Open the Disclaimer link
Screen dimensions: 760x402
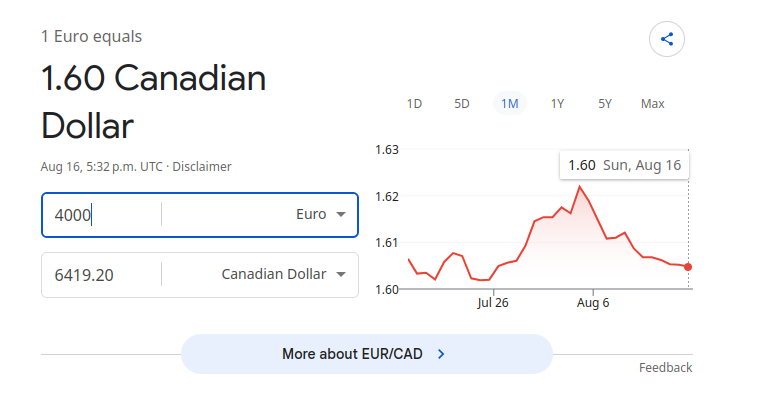coord(202,167)
